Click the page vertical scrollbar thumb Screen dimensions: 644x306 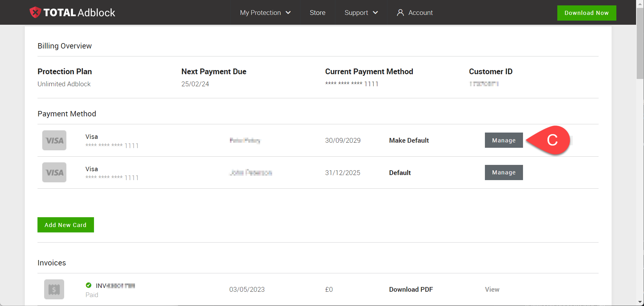(640, 43)
